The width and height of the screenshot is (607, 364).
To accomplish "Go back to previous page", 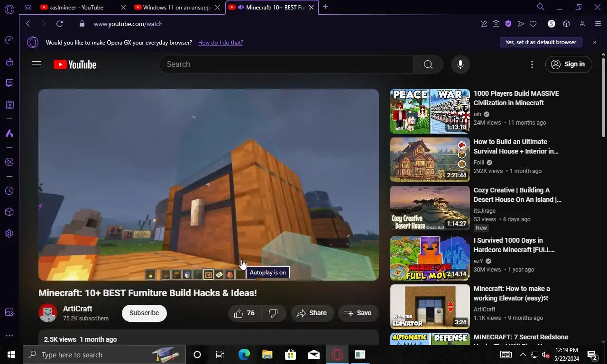I will [x=28, y=24].
